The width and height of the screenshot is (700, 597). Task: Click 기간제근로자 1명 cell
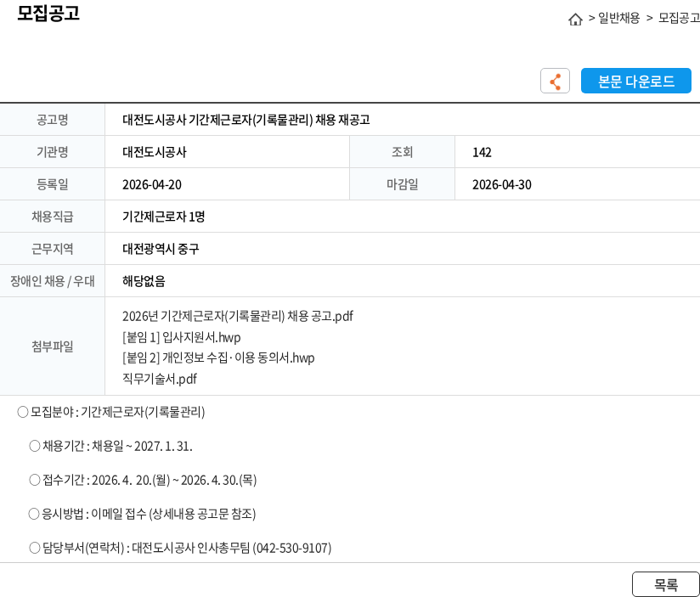163,217
